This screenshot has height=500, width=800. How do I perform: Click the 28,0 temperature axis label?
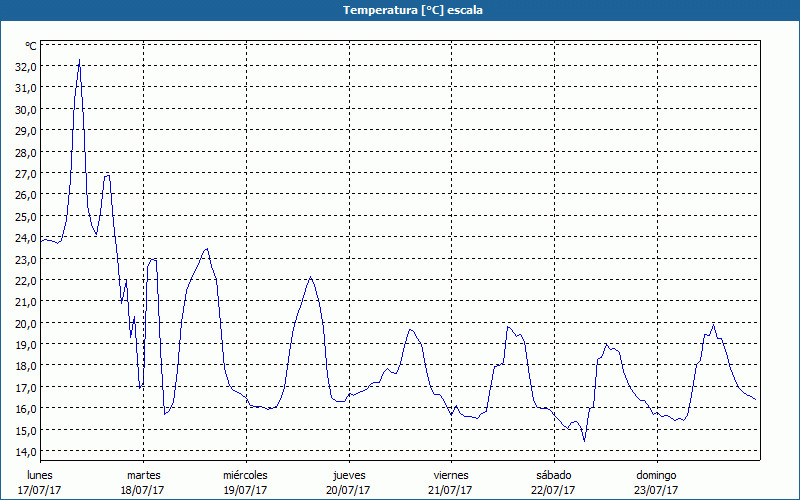(x=24, y=152)
